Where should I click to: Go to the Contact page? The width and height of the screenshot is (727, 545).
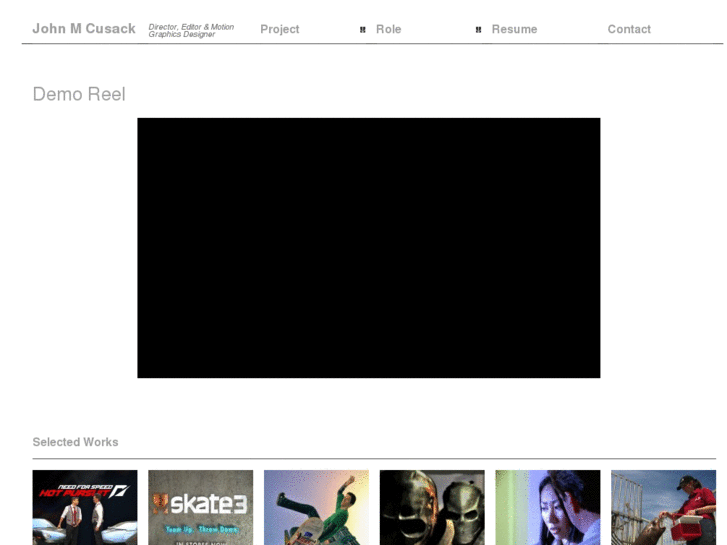[x=629, y=29]
